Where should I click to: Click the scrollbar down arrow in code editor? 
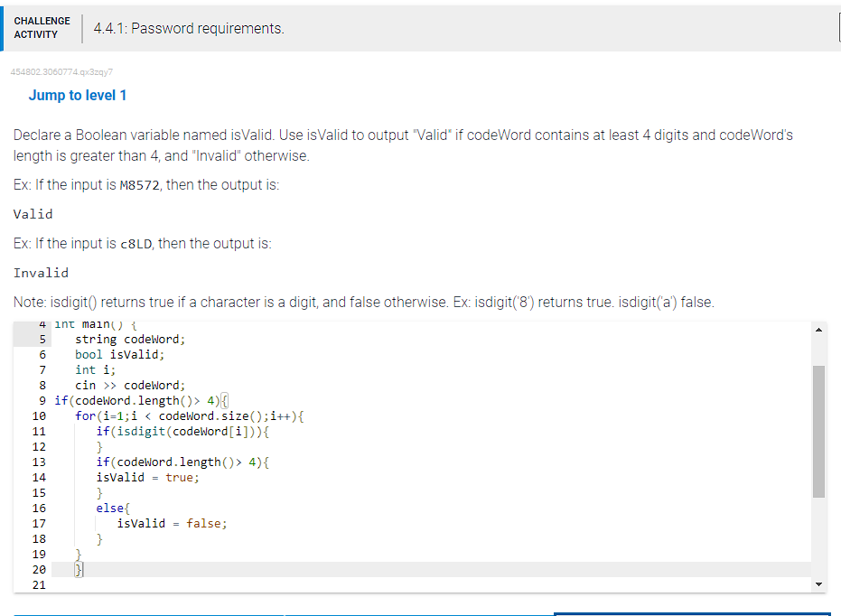pyautogui.click(x=819, y=583)
